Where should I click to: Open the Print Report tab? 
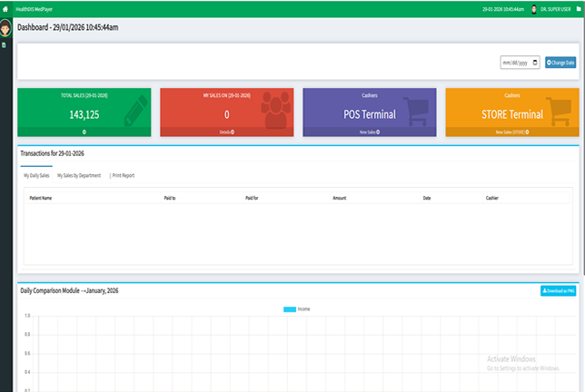(123, 175)
